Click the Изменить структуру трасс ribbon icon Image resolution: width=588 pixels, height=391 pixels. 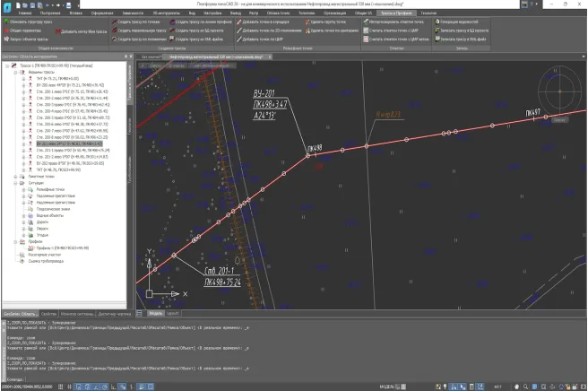tap(6, 20)
